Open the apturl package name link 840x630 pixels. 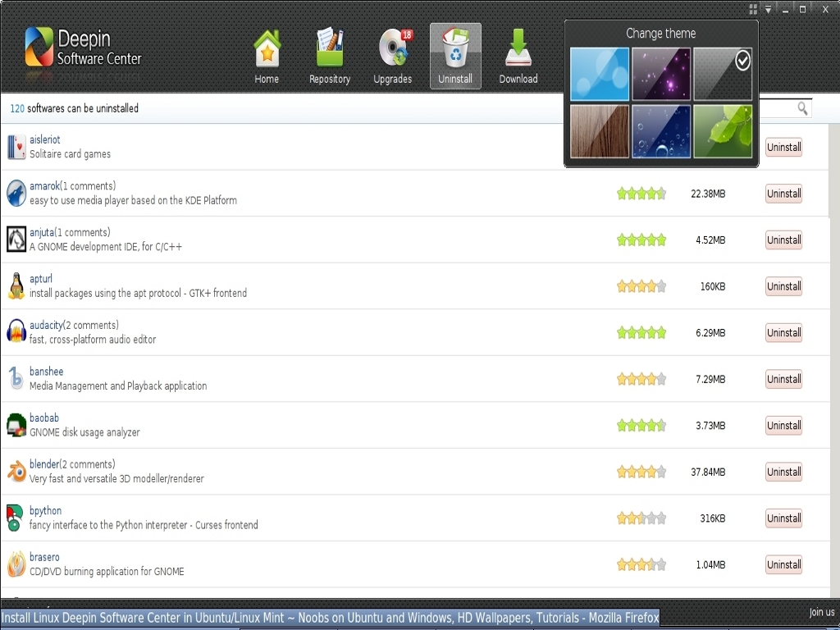[41, 279]
